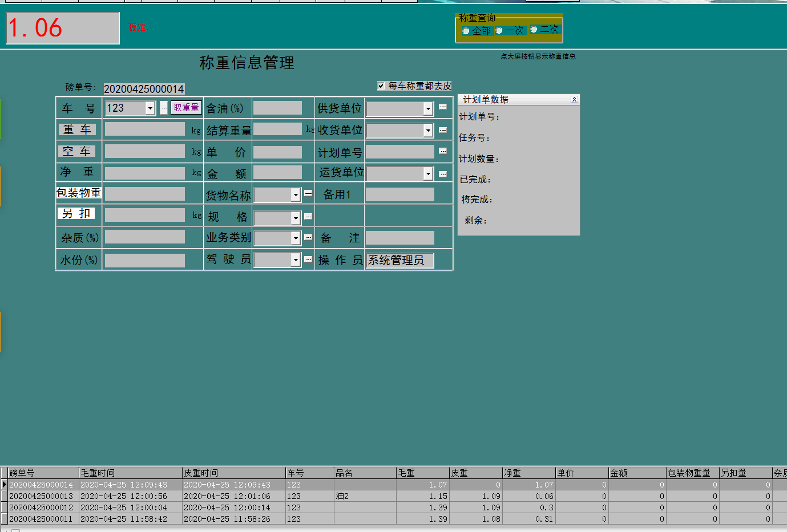Select the 全部 radio button

[x=466, y=31]
